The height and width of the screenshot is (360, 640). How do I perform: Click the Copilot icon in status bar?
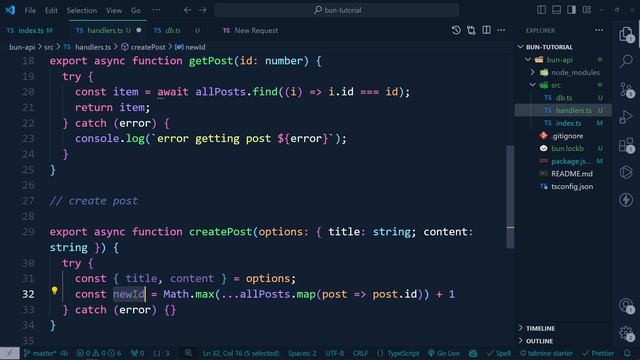click(x=473, y=353)
